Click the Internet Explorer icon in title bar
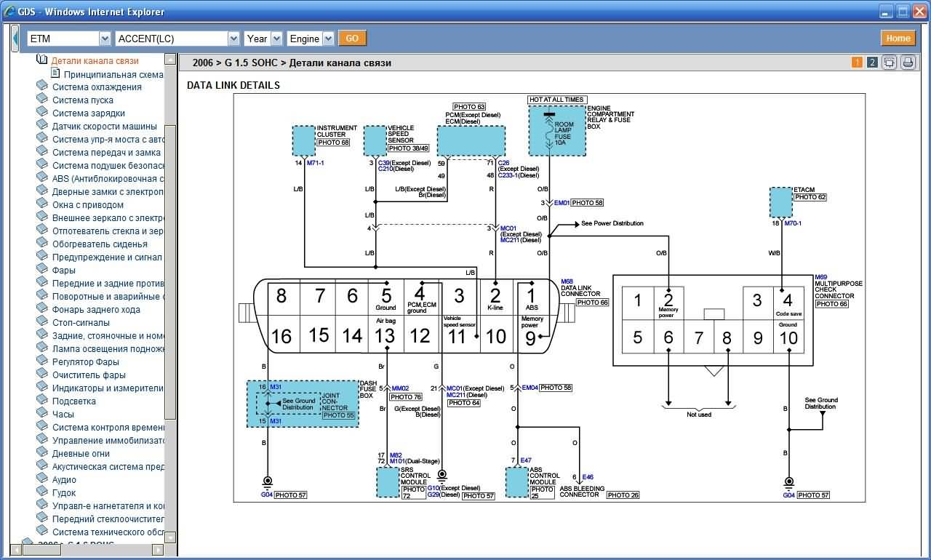Screen dimensions: 931x560 pos(9,12)
